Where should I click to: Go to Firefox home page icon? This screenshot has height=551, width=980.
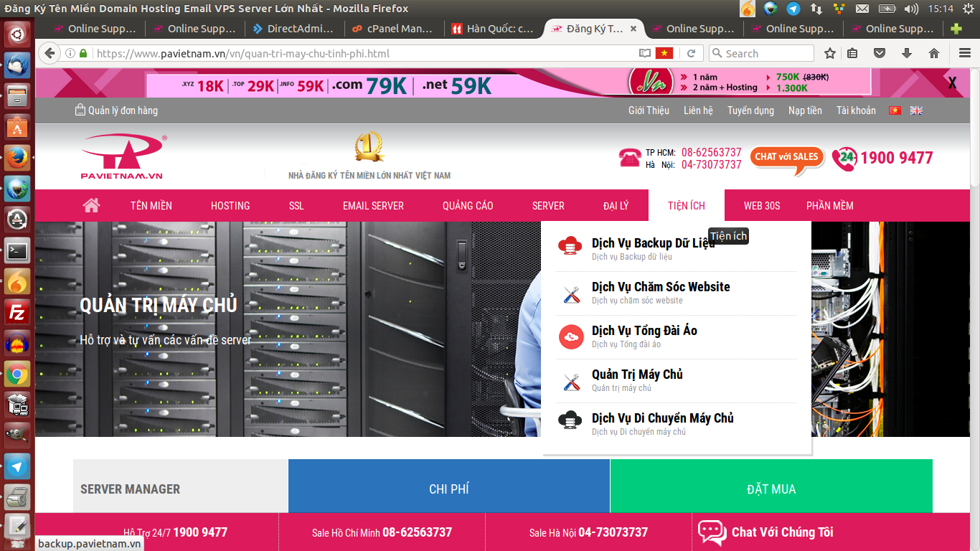click(934, 53)
